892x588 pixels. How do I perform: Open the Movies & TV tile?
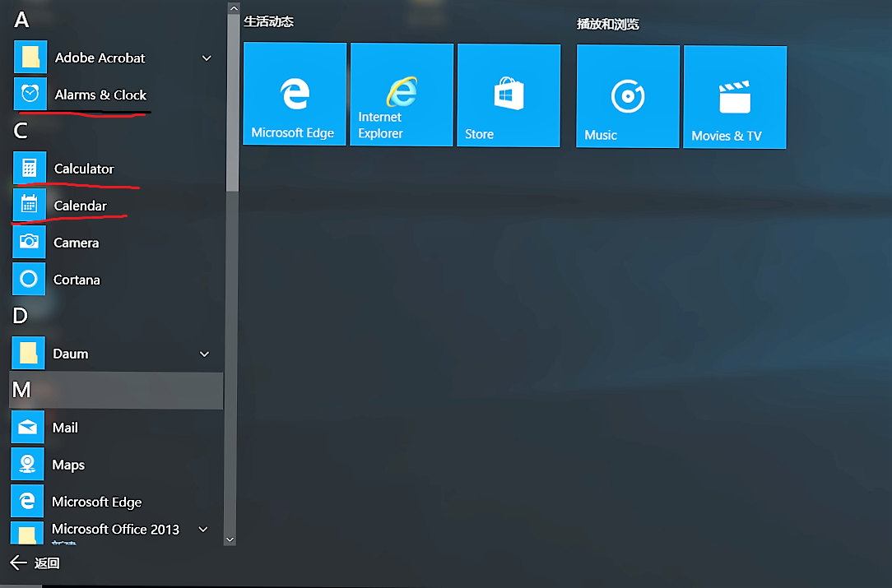coord(735,97)
